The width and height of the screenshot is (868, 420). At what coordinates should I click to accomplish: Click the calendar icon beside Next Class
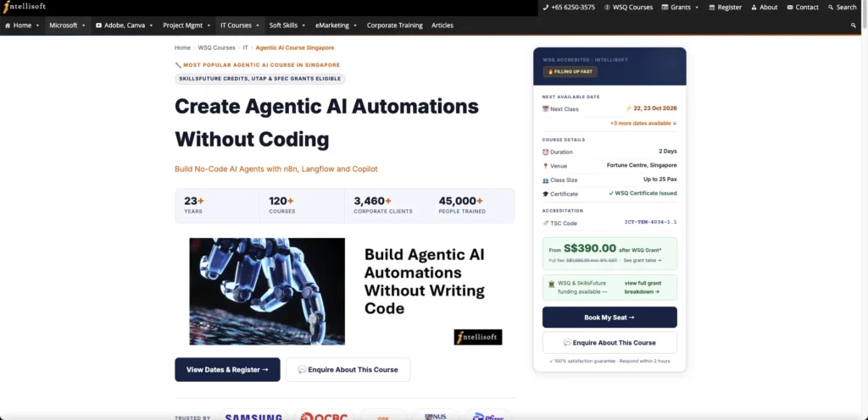[x=545, y=109]
